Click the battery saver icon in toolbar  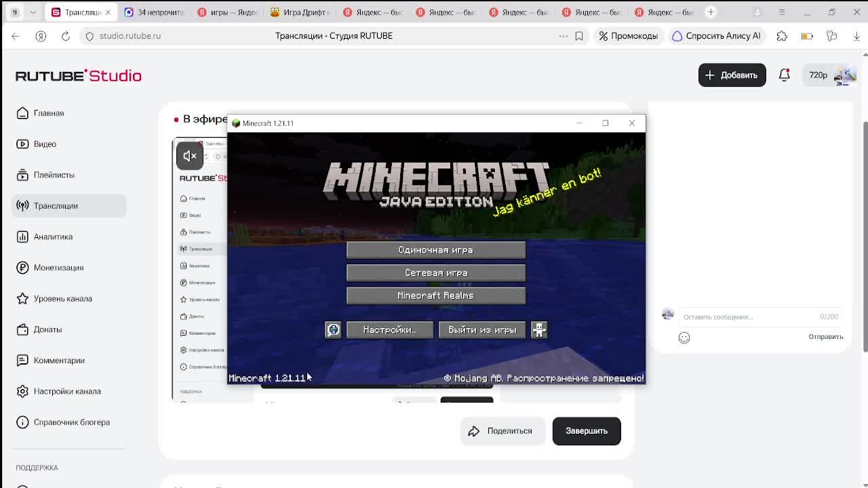(807, 36)
